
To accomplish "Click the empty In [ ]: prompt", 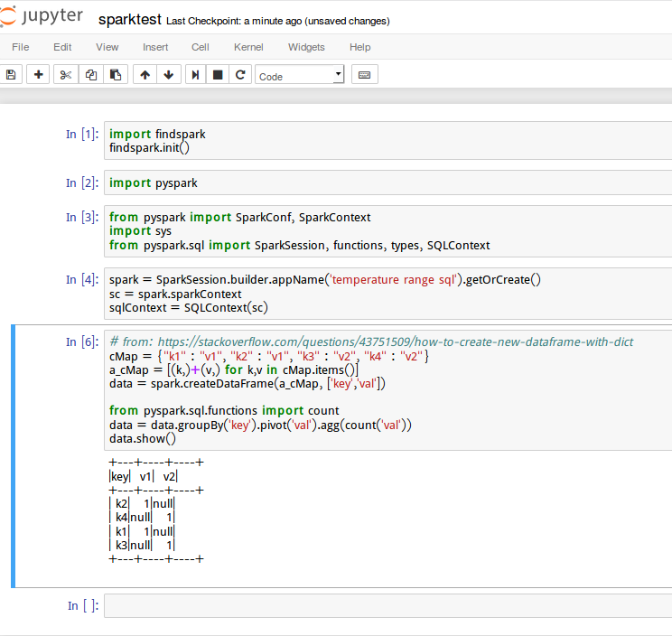I will point(83,605).
